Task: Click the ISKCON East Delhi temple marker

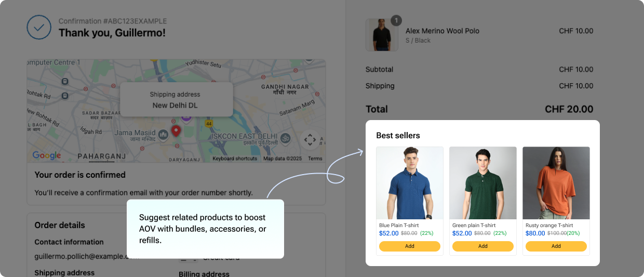Action: pos(285,138)
